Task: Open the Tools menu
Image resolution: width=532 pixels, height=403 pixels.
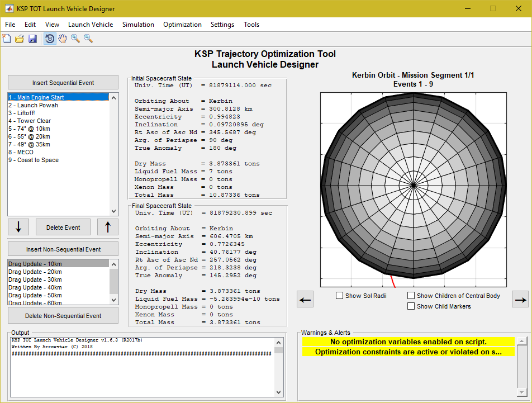Action: click(x=251, y=25)
